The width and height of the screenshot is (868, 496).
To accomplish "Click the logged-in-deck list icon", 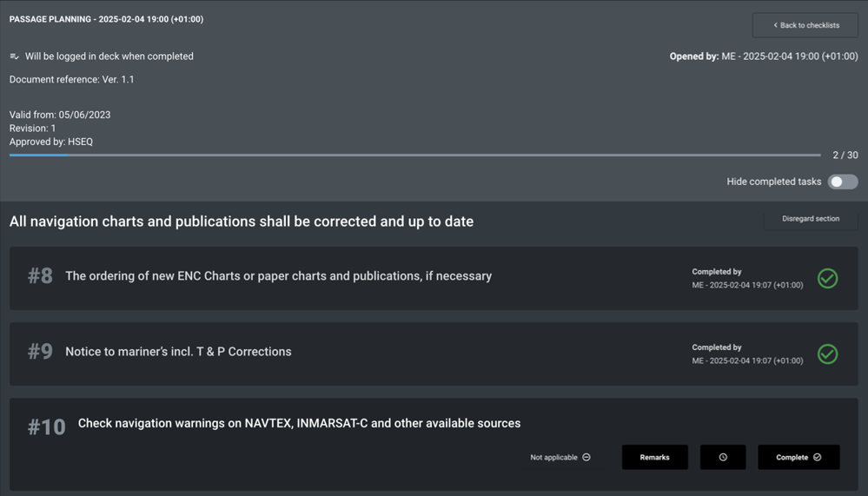I will point(14,56).
